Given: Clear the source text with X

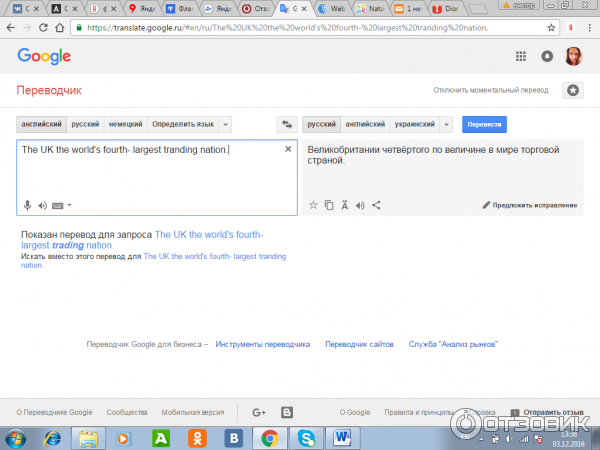Looking at the screenshot, I should (x=288, y=149).
